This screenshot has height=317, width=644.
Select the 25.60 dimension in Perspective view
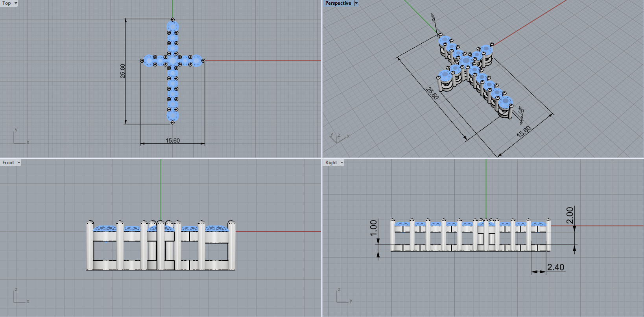432,93
